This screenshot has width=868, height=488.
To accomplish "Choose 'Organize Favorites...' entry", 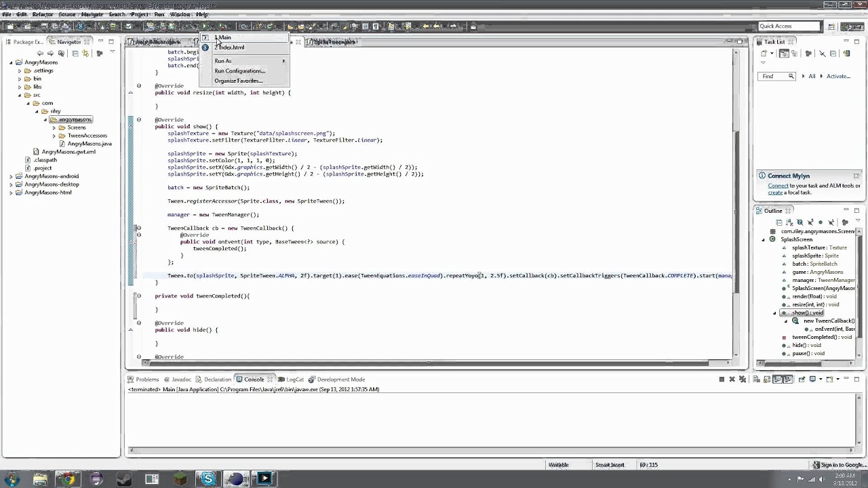I will pos(243,81).
